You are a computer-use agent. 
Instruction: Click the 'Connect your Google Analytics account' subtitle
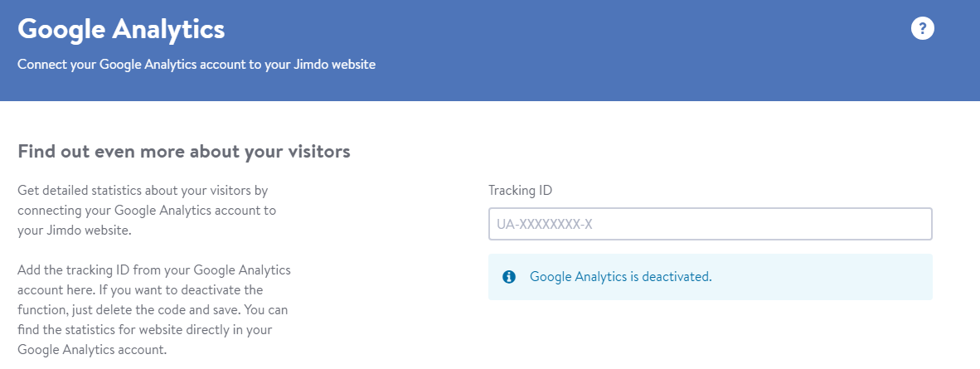(196, 65)
